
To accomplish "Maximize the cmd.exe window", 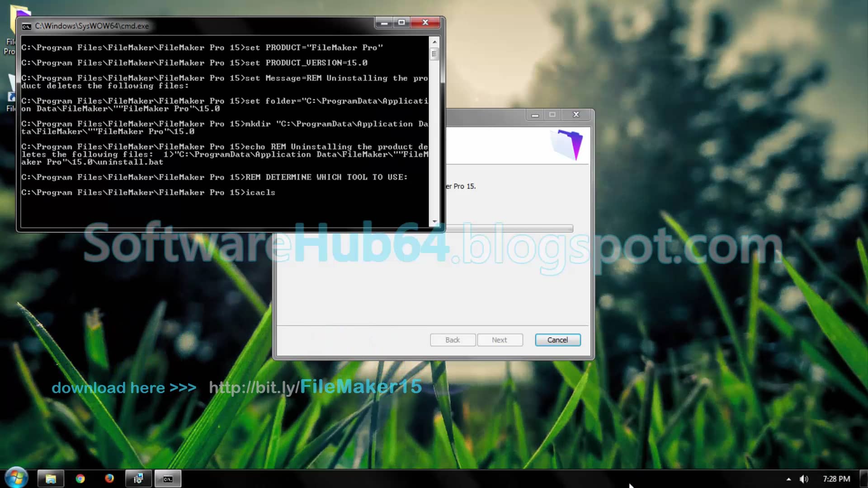I will [x=401, y=22].
